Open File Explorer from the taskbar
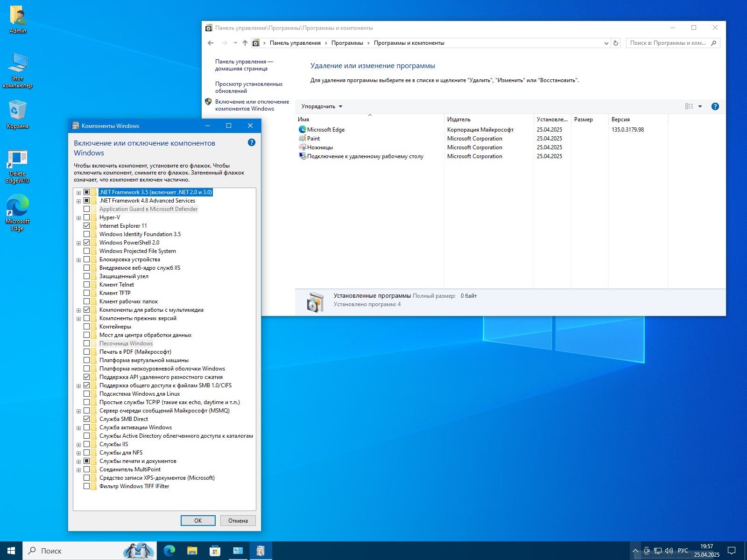 click(192, 551)
